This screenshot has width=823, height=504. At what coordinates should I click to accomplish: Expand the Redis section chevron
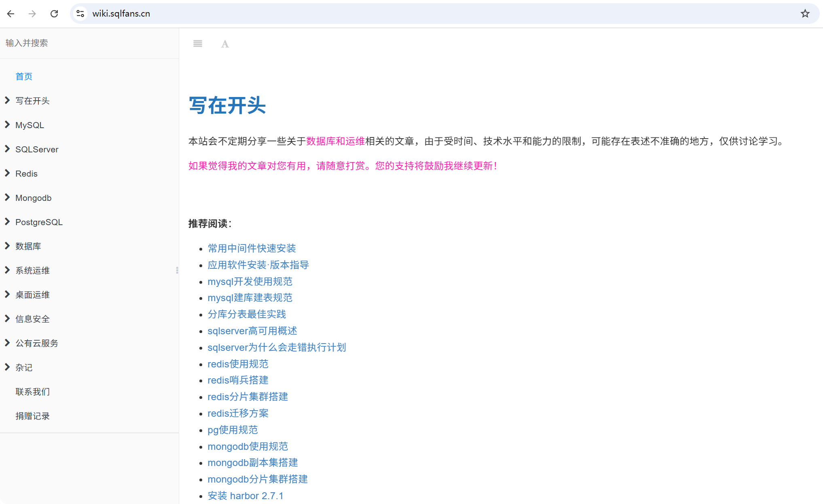7,173
